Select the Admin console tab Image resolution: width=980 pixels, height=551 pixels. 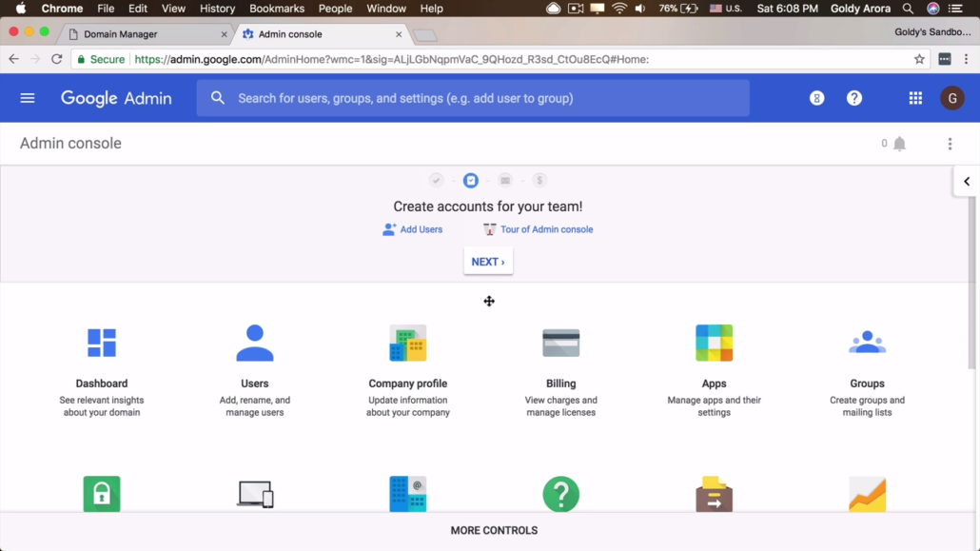click(x=322, y=34)
